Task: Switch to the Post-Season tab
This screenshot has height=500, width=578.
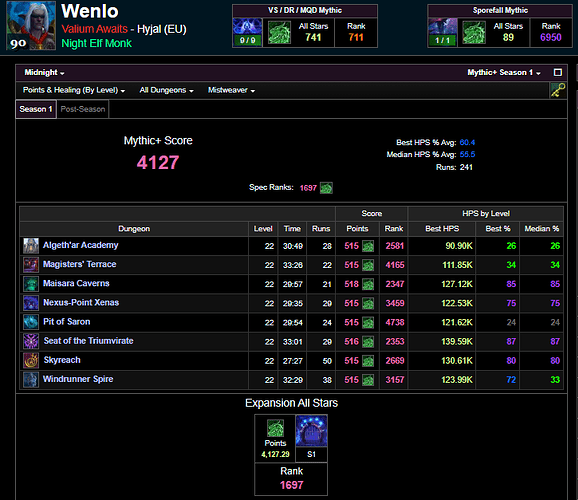Action: point(83,109)
